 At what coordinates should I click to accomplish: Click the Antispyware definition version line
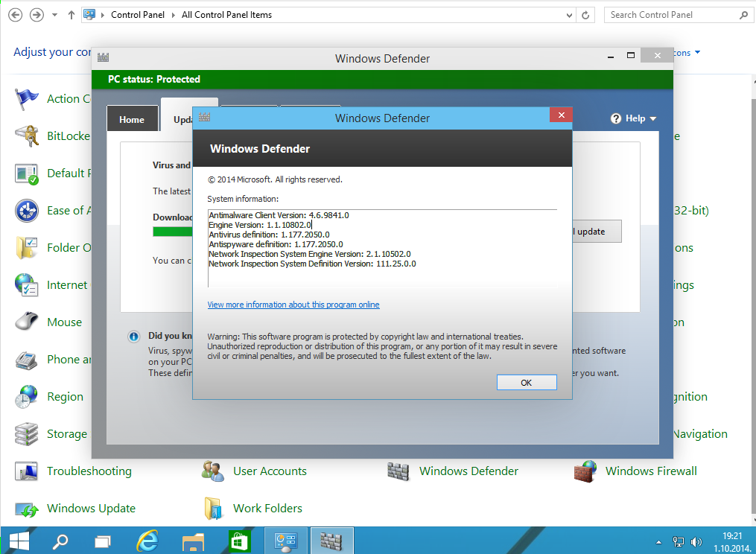pyautogui.click(x=276, y=244)
